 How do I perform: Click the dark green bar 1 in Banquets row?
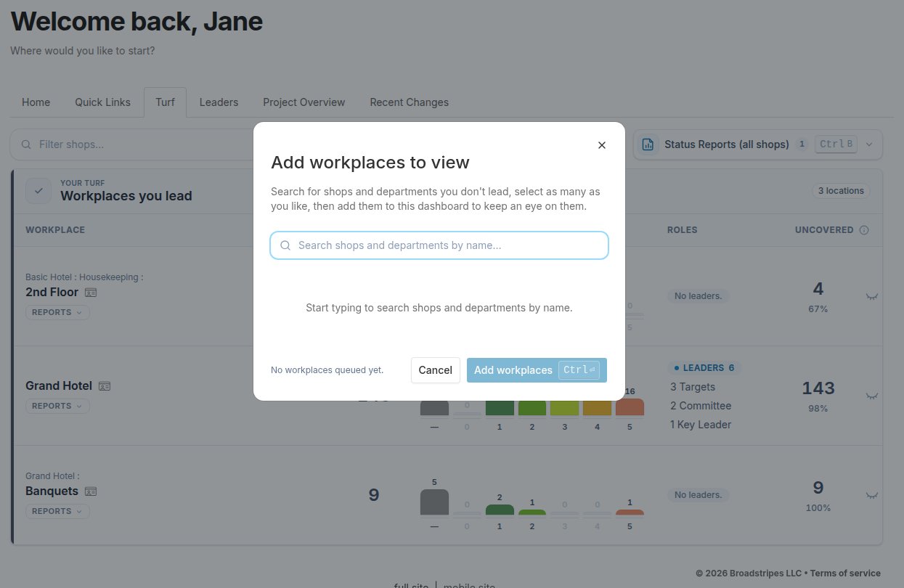(x=500, y=510)
